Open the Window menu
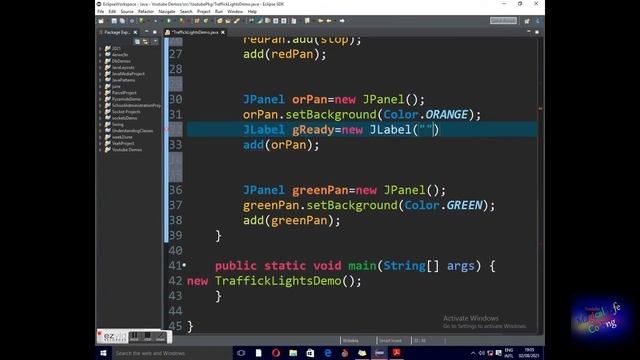This screenshot has height=360, width=640. click(235, 11)
